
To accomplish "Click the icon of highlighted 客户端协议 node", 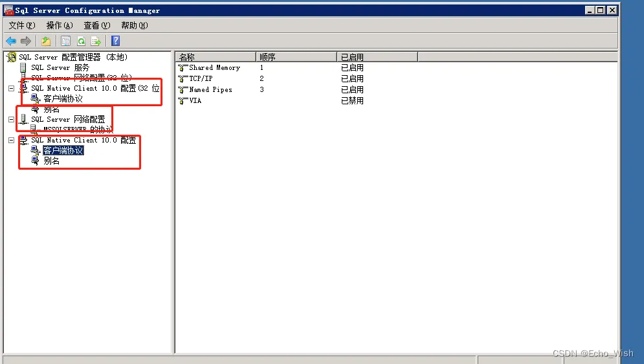I will point(36,151).
